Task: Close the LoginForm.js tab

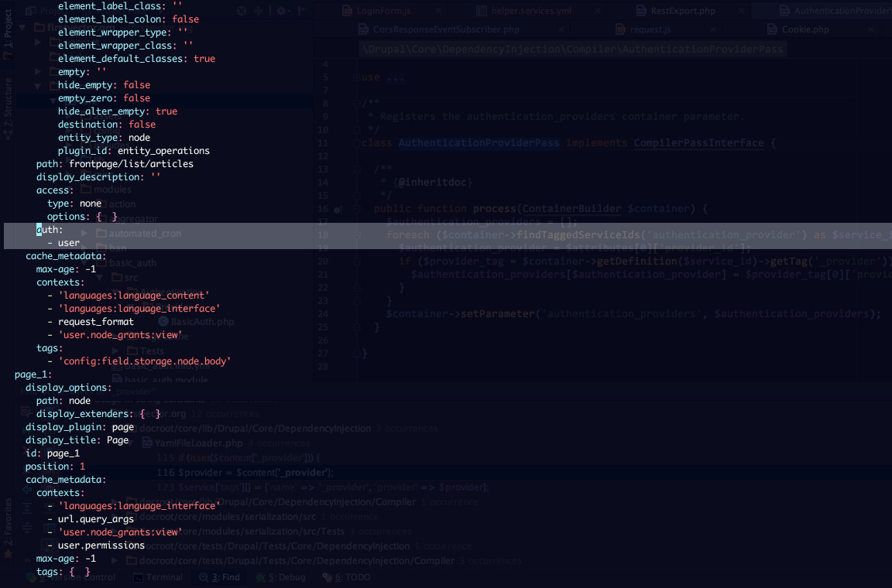Action: tap(437, 11)
